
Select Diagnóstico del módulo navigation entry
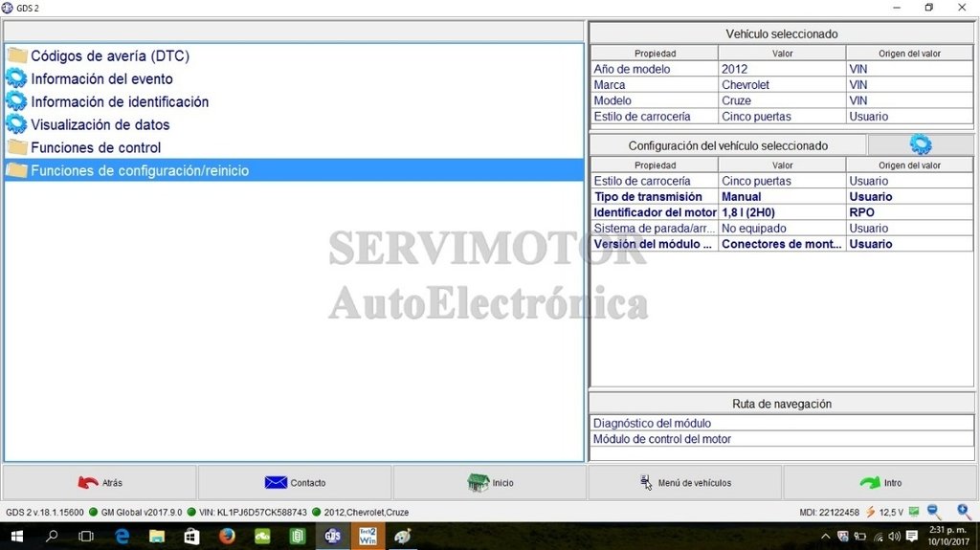coord(781,423)
